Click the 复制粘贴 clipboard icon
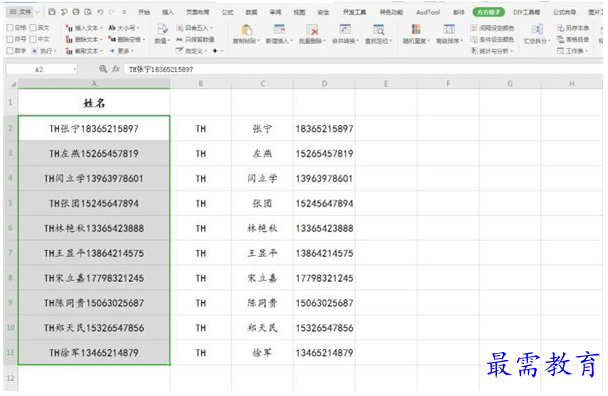This screenshot has width=608, height=396. [246, 30]
